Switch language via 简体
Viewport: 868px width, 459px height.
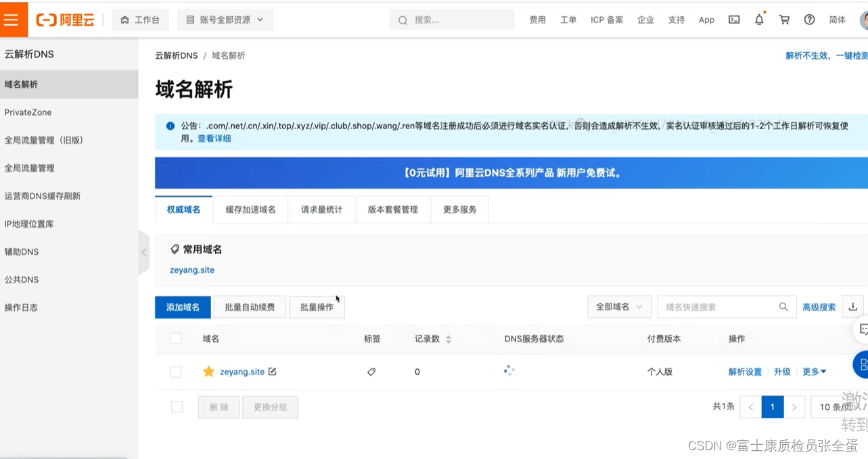837,20
